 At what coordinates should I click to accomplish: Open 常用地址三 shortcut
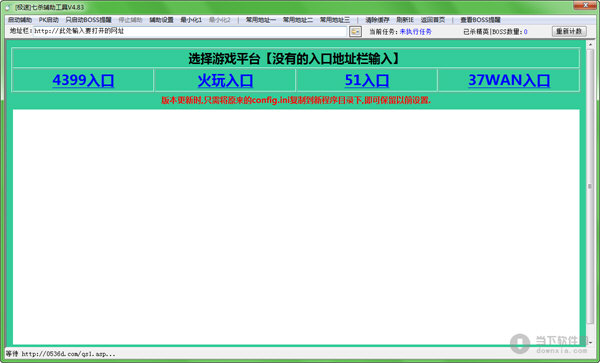click(335, 20)
